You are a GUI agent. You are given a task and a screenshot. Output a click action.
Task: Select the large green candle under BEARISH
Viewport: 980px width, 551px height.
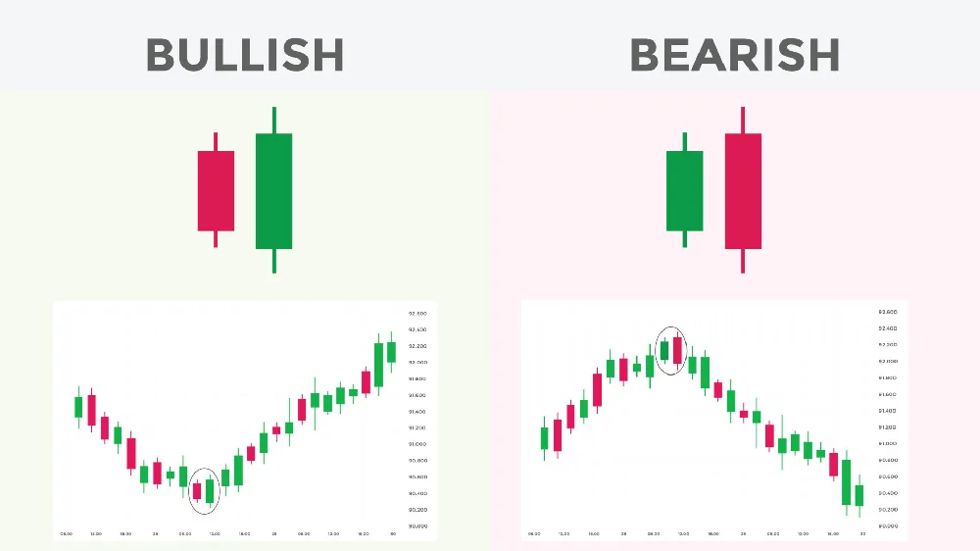click(x=684, y=190)
